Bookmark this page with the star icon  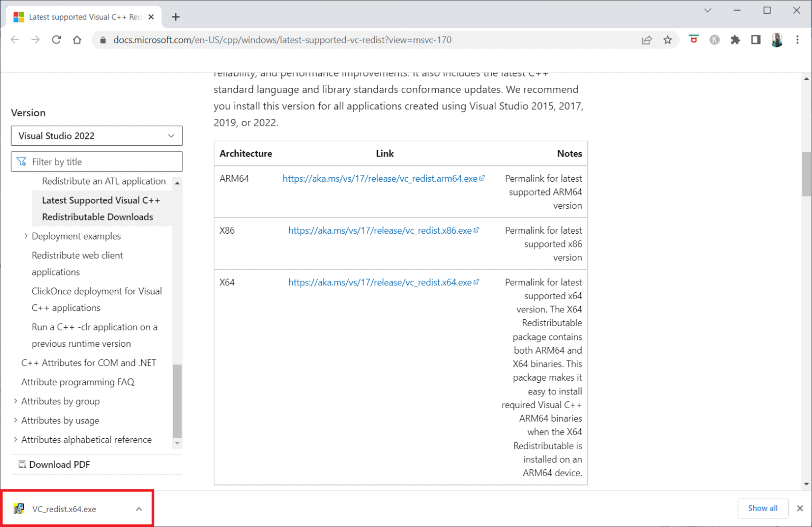click(x=668, y=40)
